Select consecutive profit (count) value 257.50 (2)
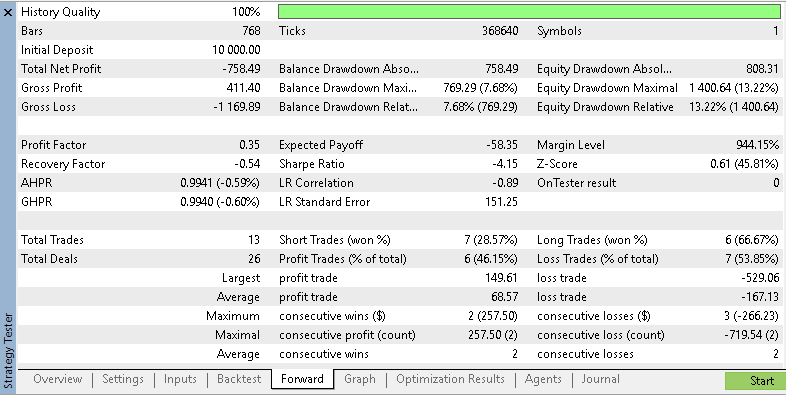Viewport: 786px width, 396px height. (x=493, y=336)
